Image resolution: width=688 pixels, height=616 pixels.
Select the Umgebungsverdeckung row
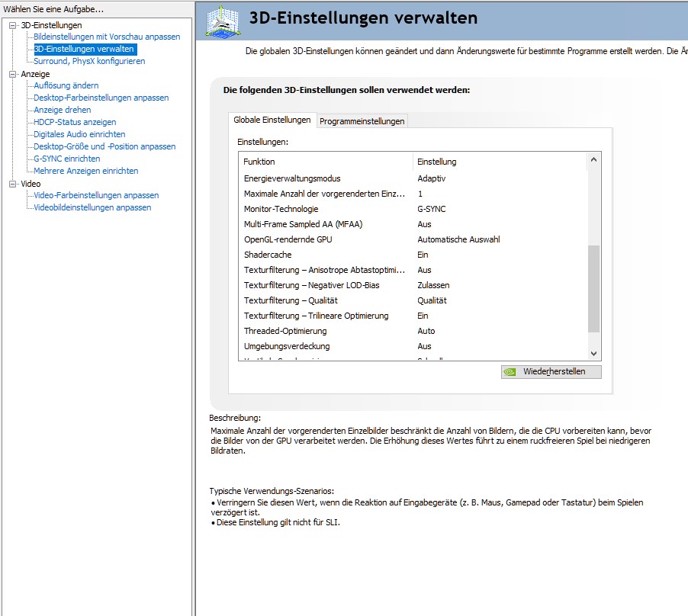click(x=413, y=346)
